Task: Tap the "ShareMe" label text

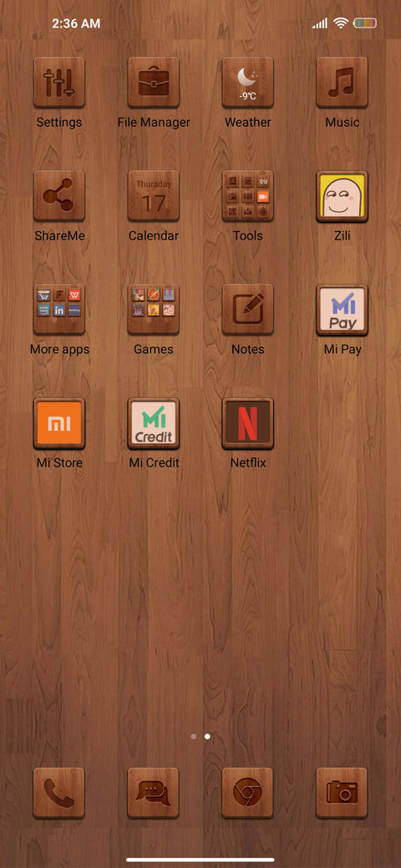Action: (x=59, y=236)
